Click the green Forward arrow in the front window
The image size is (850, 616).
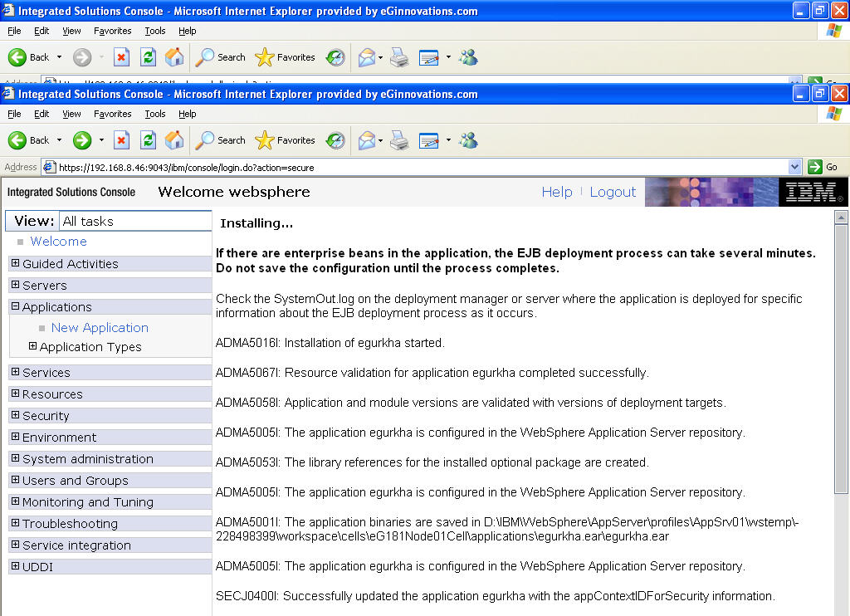pos(82,140)
